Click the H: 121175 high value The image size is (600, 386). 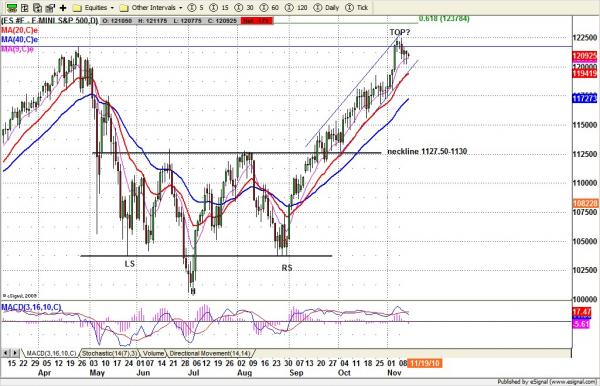(152, 21)
